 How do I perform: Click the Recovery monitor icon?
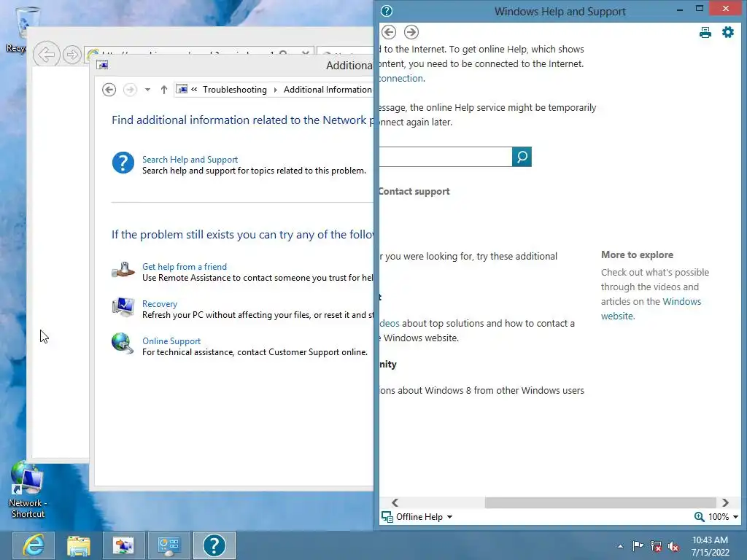tap(123, 307)
